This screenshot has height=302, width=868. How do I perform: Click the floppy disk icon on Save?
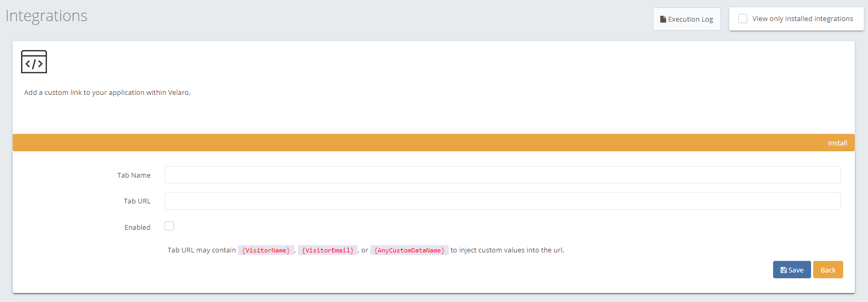[783, 270]
